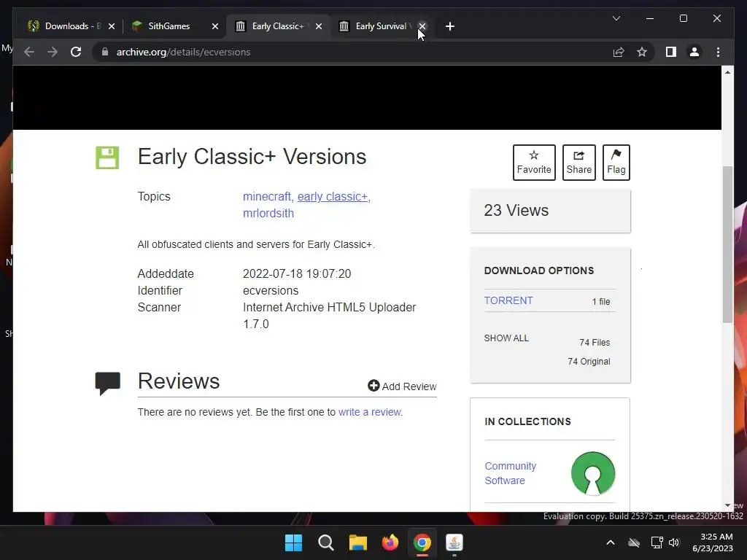The width and height of the screenshot is (747, 560).
Task: Reload the current page
Action: coord(76,52)
